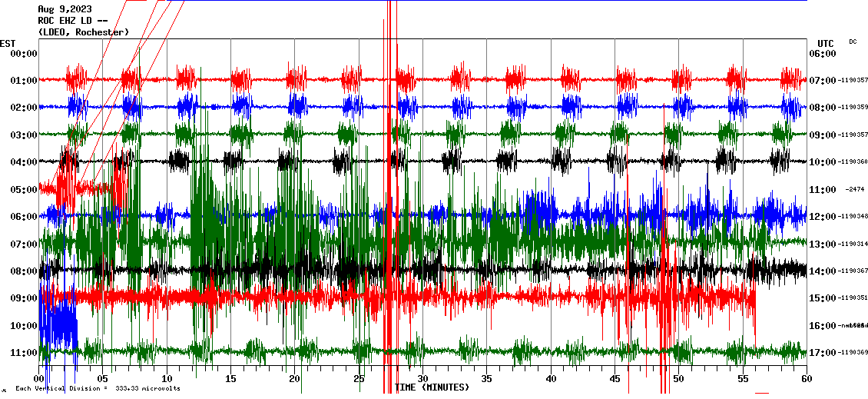
Task: Click the vertical division microvolts scale note
Action: tap(98, 388)
